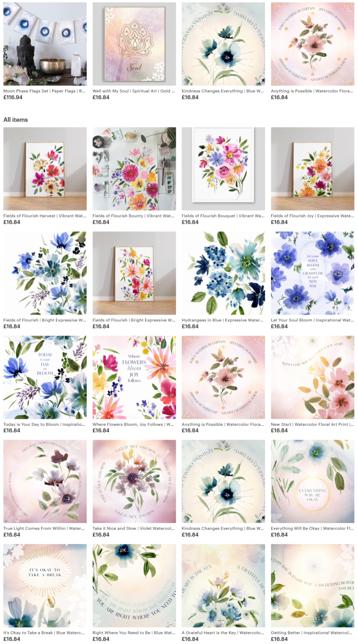Screen dimensions: 358x644
Task: Open Today is Your Day to Bloom image
Action: (45, 377)
